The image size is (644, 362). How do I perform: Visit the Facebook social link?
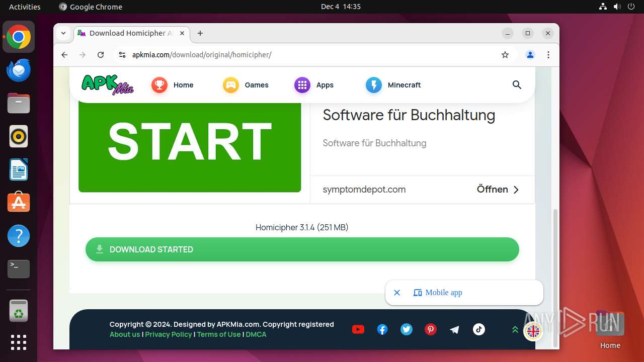tap(382, 329)
